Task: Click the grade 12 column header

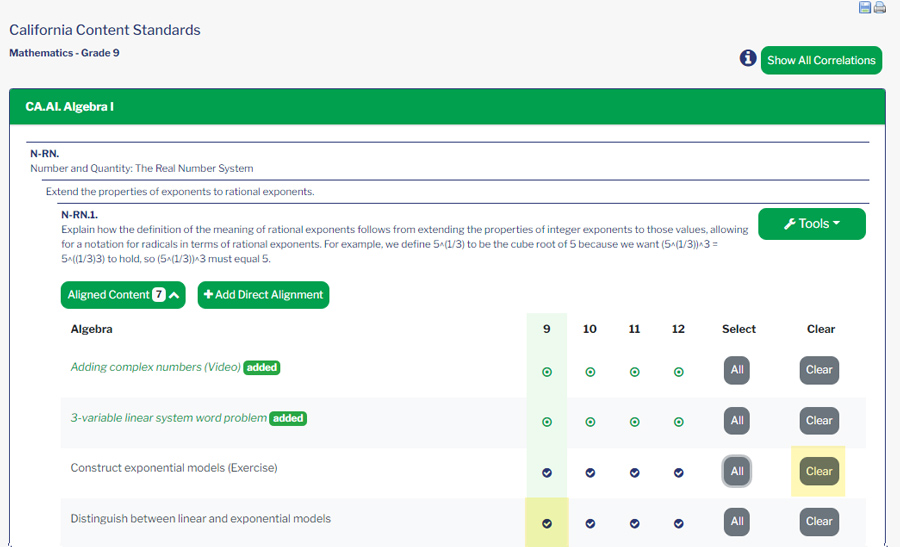Action: [678, 329]
